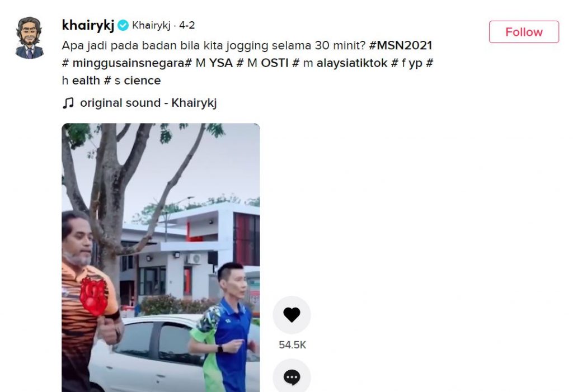The width and height of the screenshot is (573, 392).
Task: Click the music note icon
Action: (68, 103)
